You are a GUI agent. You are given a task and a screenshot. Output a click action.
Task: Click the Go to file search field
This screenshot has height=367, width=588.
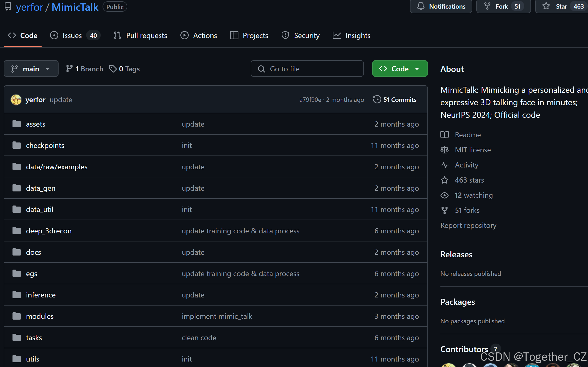pos(307,69)
